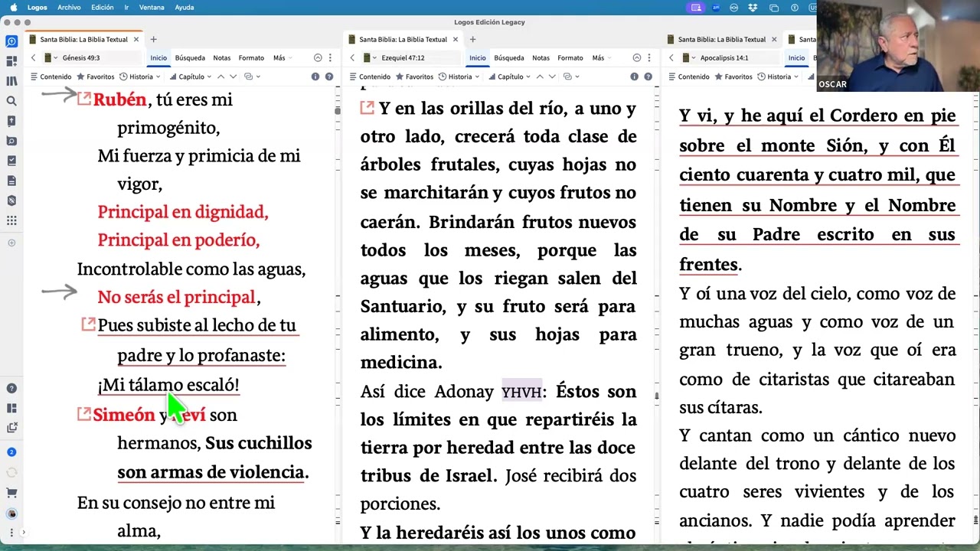Click Favoritos star in Ezequiel panel

tap(415, 77)
